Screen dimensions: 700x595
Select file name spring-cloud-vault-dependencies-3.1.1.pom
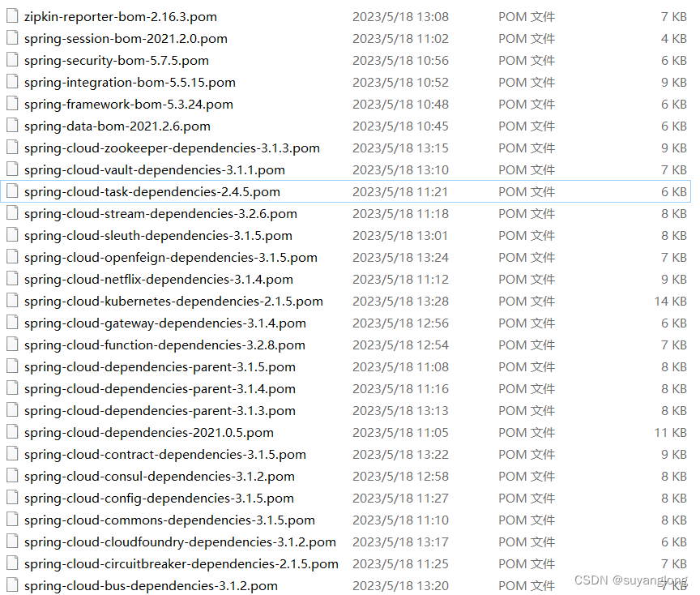(155, 170)
